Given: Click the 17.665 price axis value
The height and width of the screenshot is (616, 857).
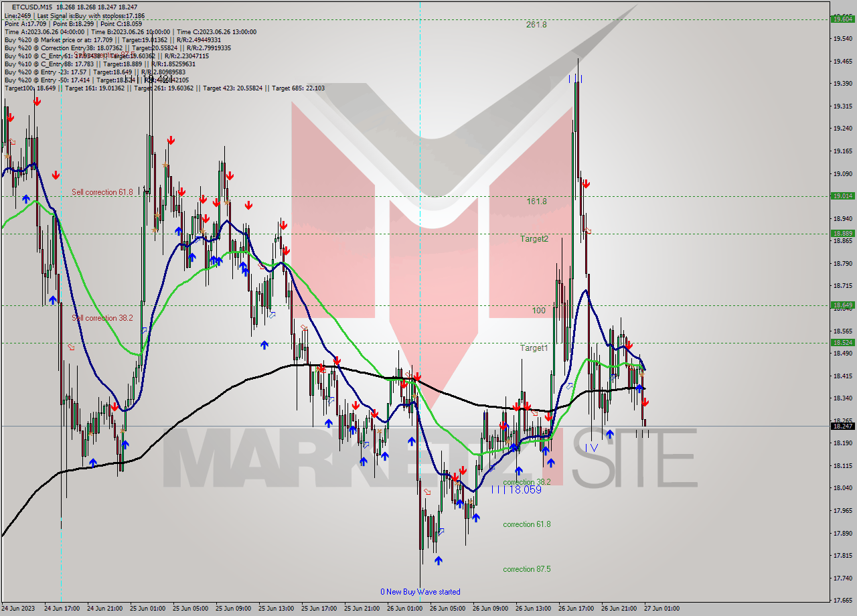Looking at the screenshot, I should point(842,601).
